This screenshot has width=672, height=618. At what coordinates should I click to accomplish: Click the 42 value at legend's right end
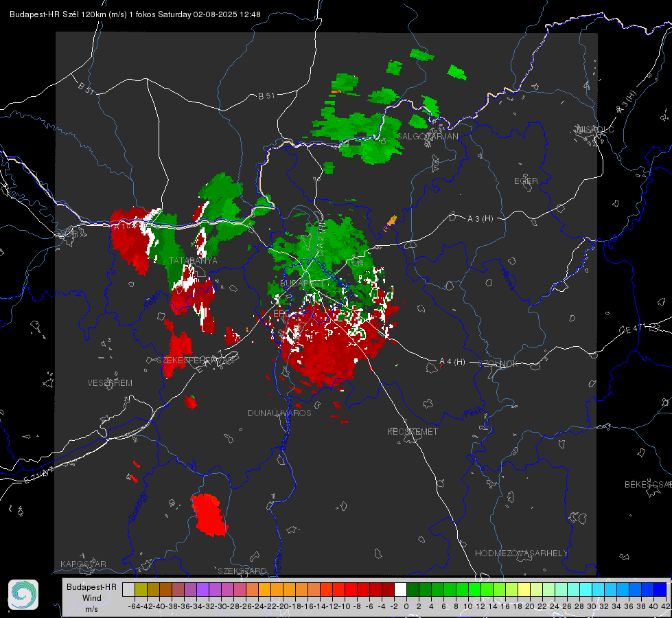[665, 606]
